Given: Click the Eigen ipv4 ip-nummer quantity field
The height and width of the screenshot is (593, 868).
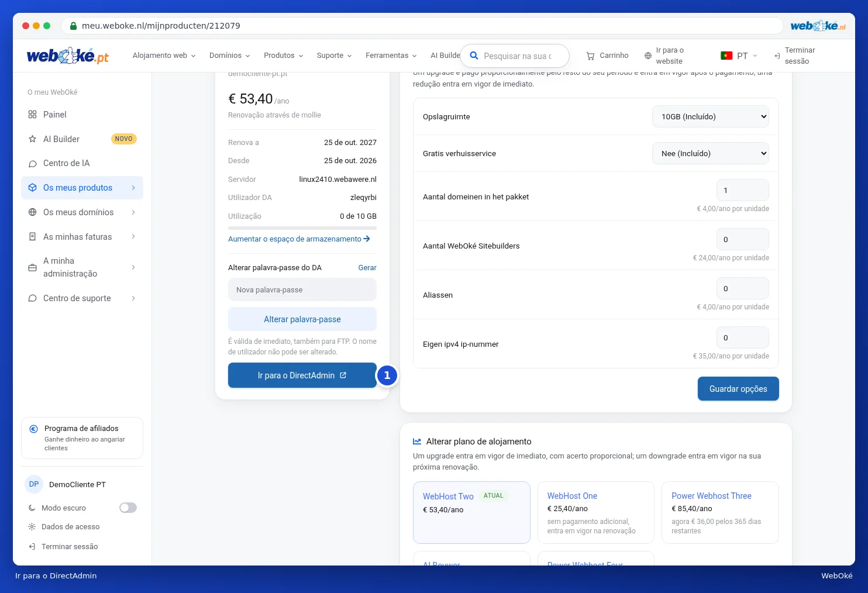Looking at the screenshot, I should point(743,337).
